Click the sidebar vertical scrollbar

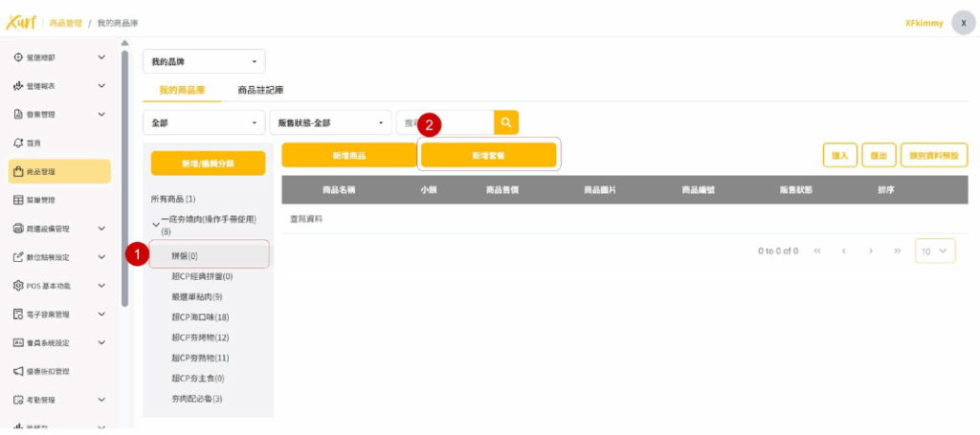coord(124,172)
